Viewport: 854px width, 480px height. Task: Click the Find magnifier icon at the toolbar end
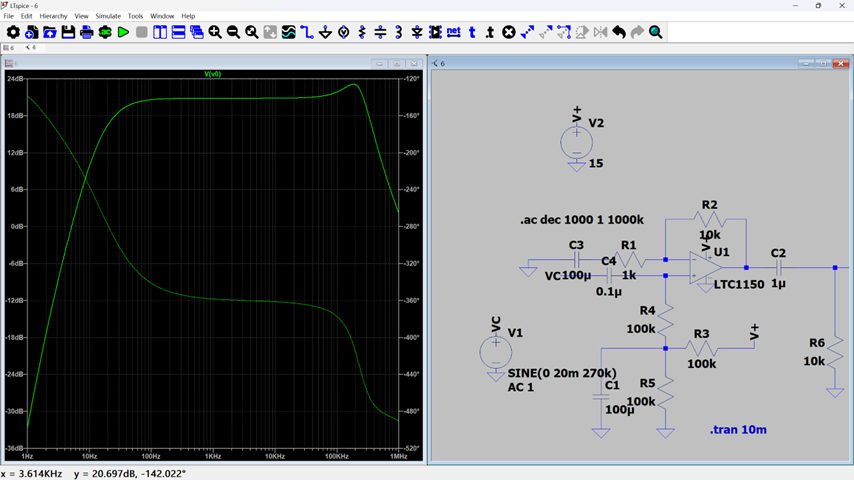click(656, 32)
